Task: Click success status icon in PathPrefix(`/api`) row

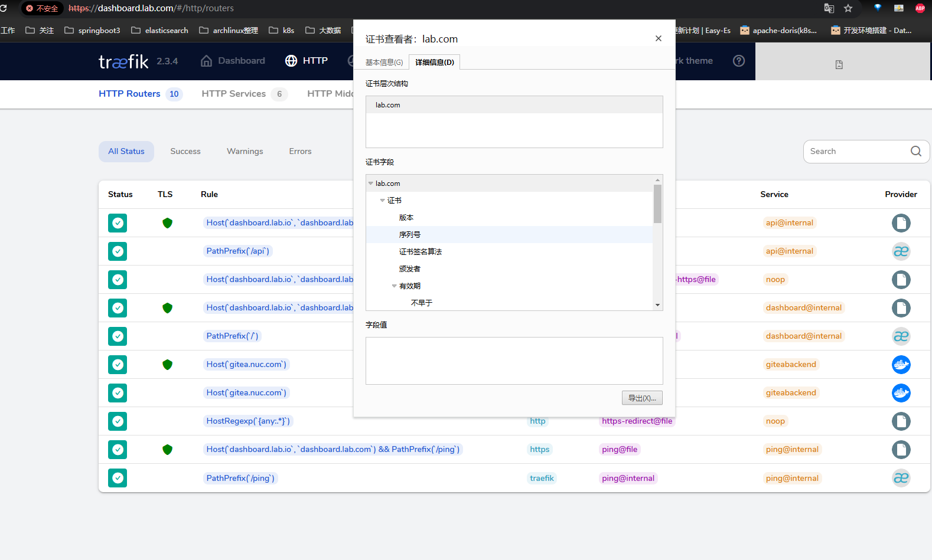Action: tap(118, 251)
